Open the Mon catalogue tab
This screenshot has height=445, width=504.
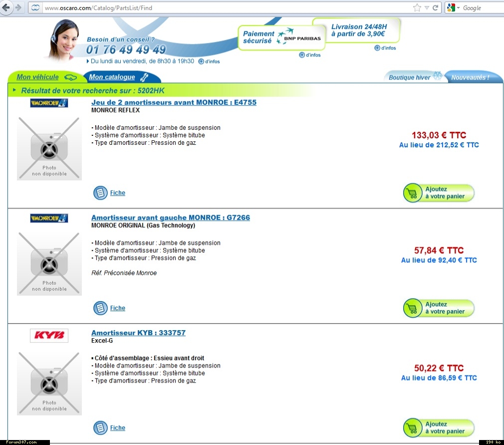point(112,77)
